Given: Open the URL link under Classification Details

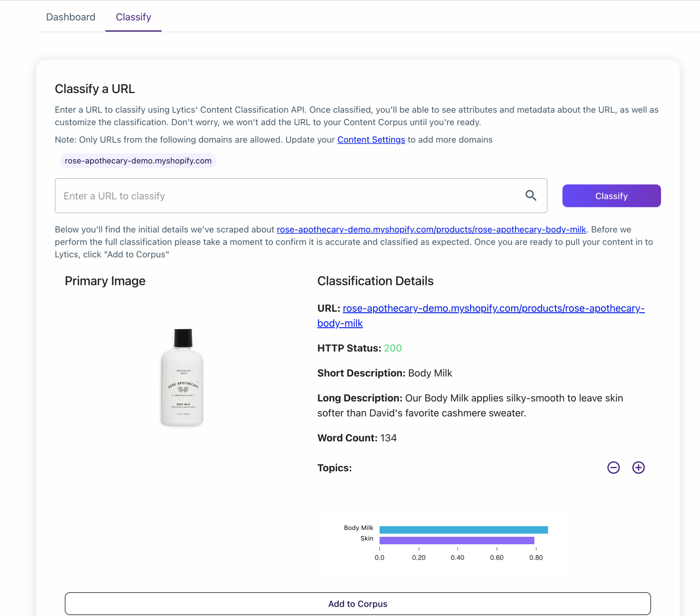Looking at the screenshot, I should [x=481, y=315].
